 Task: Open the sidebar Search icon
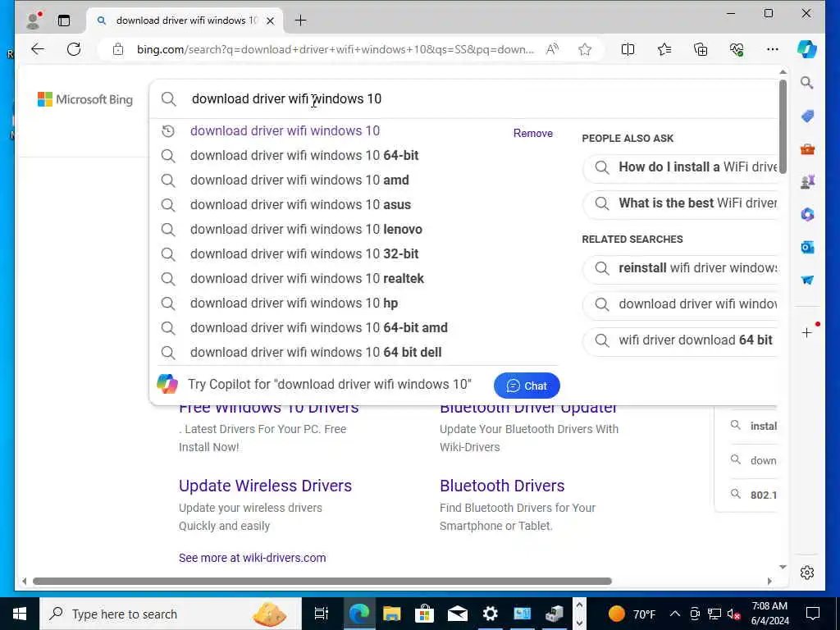pos(807,83)
